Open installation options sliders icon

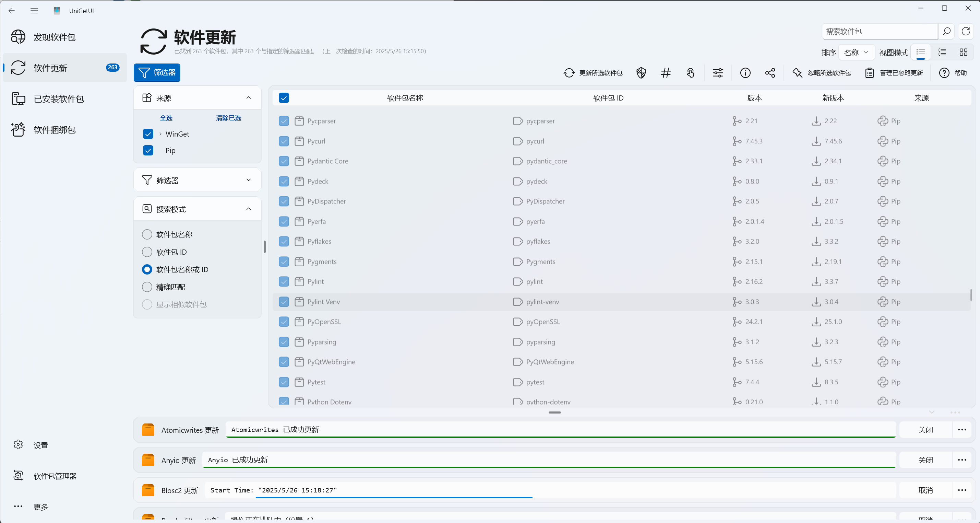click(718, 73)
